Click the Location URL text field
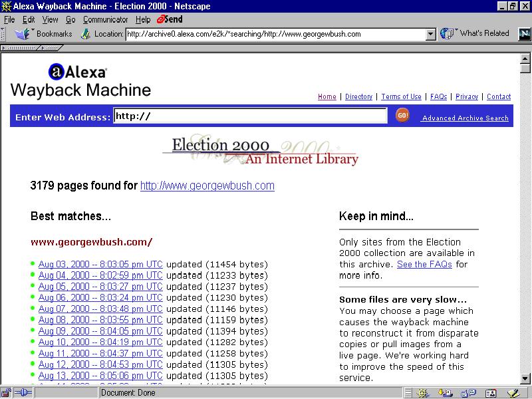The image size is (532, 399). click(x=276, y=34)
